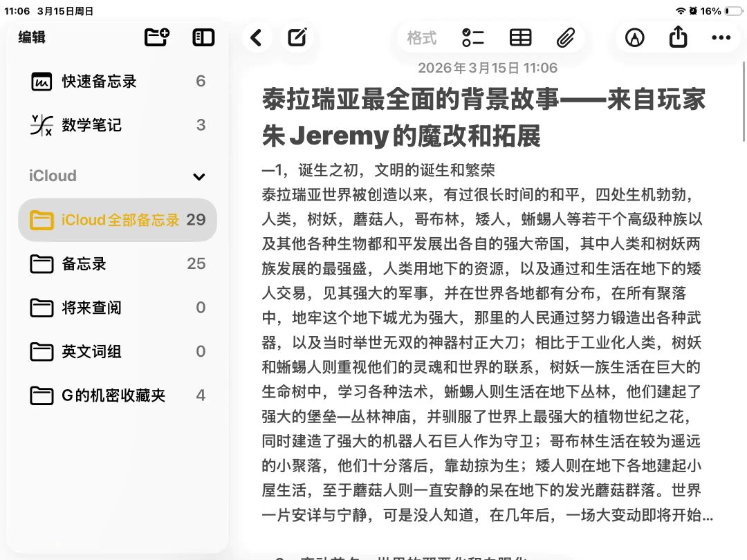Open the 英文词组 folder

point(118,351)
